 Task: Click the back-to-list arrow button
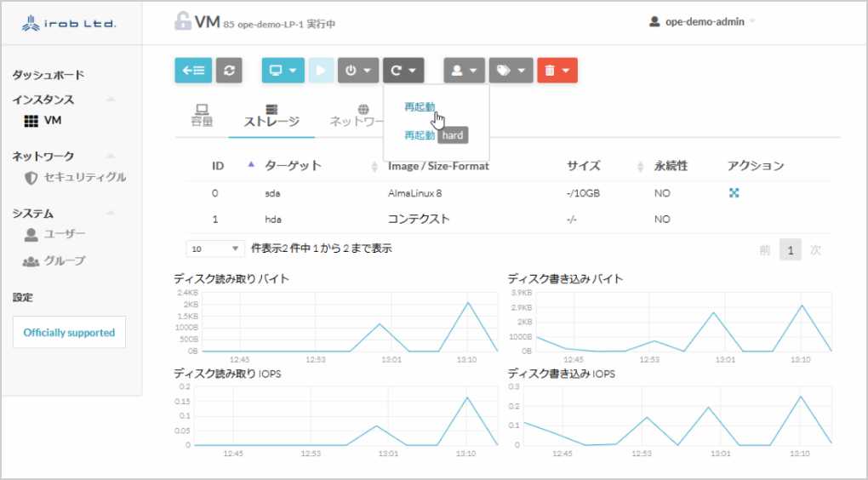193,71
